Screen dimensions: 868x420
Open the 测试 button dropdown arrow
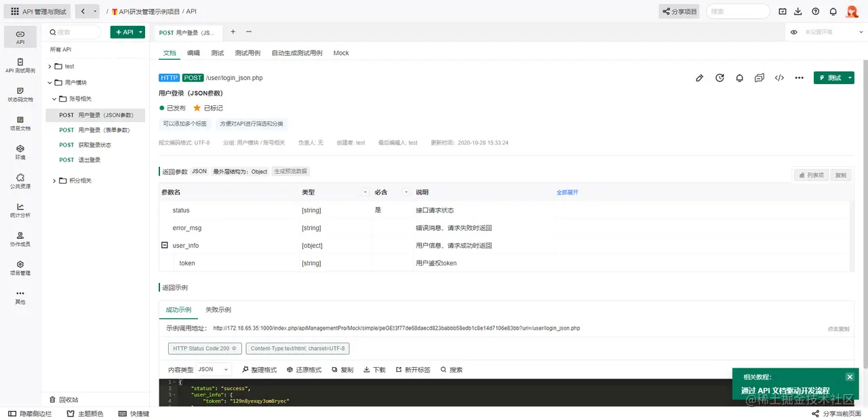[x=850, y=78]
